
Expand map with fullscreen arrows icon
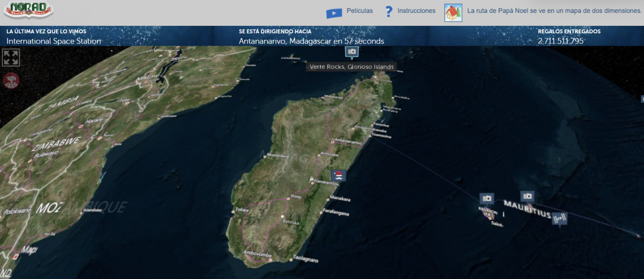(x=11, y=58)
